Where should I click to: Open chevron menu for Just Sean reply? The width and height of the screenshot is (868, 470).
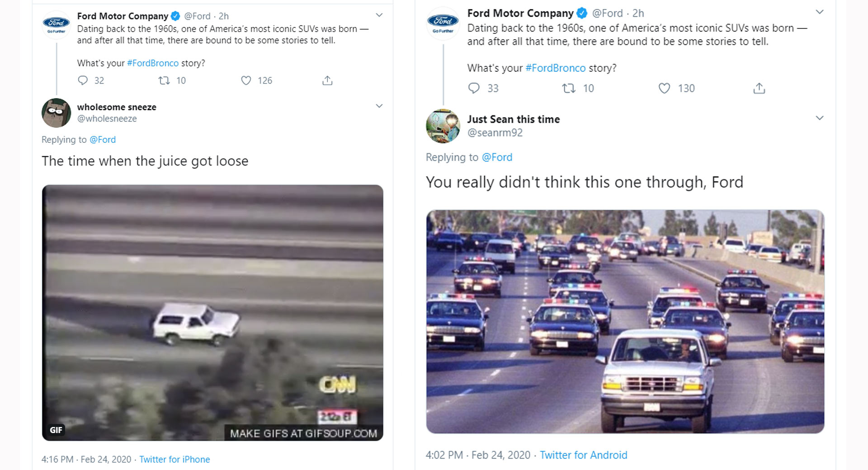tap(819, 118)
